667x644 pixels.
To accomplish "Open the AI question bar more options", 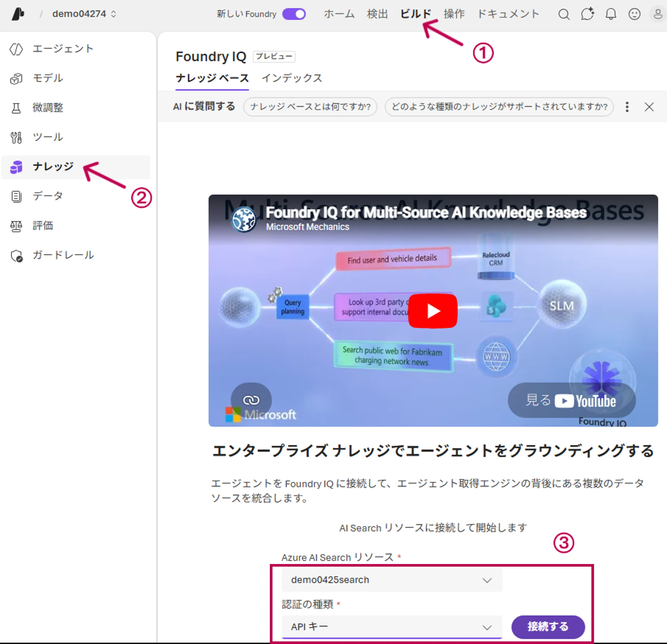I will click(627, 107).
